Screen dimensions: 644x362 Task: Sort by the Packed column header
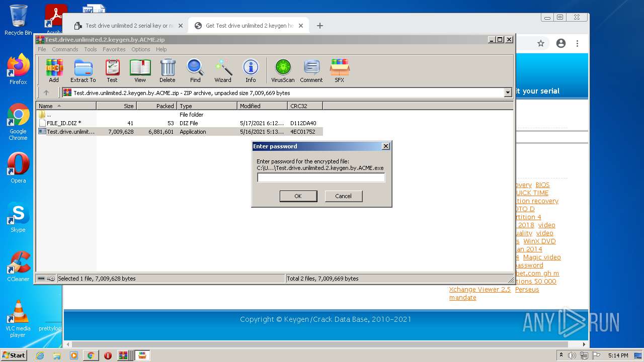[x=156, y=106]
